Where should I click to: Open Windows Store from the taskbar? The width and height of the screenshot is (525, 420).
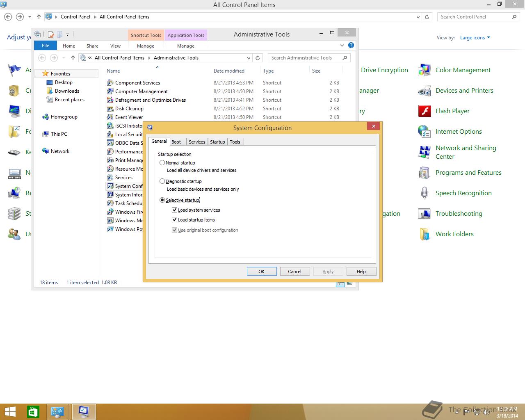click(33, 412)
